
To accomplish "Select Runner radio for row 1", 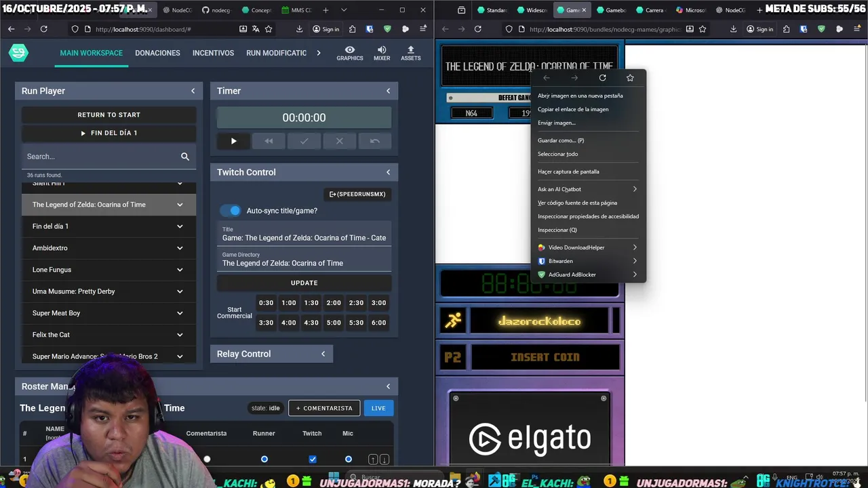I will click(264, 460).
